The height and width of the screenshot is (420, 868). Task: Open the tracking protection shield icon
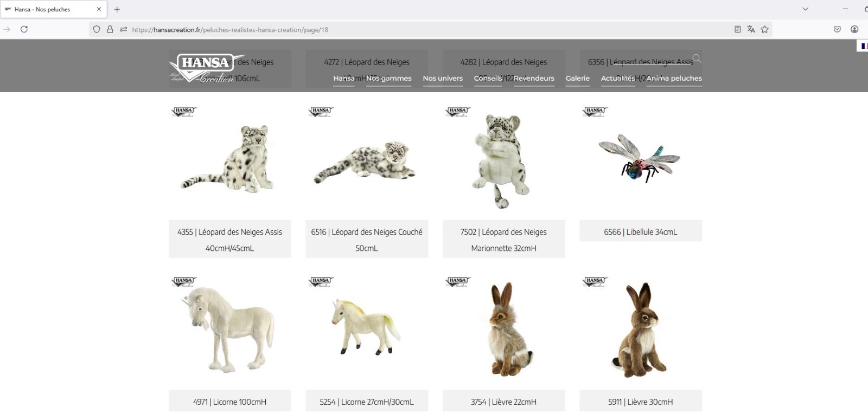[97, 29]
